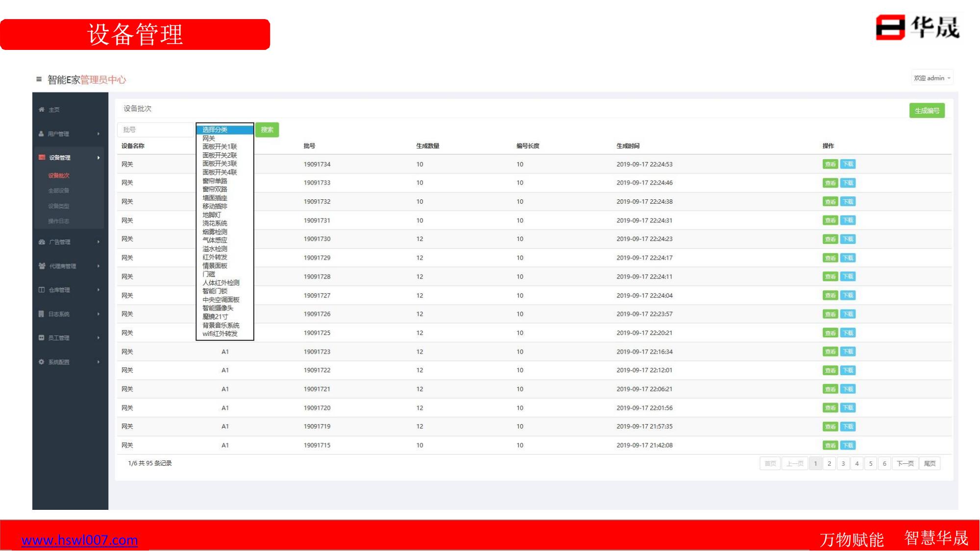Screen dimensions: 980x551
Task: Click the 尾页 pagination button
Action: click(930, 464)
